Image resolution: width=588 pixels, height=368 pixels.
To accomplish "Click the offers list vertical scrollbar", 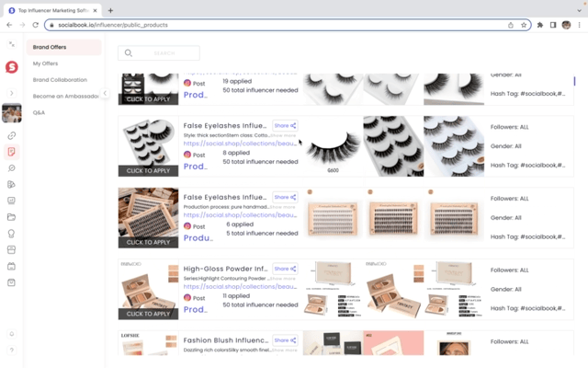I will [574, 81].
